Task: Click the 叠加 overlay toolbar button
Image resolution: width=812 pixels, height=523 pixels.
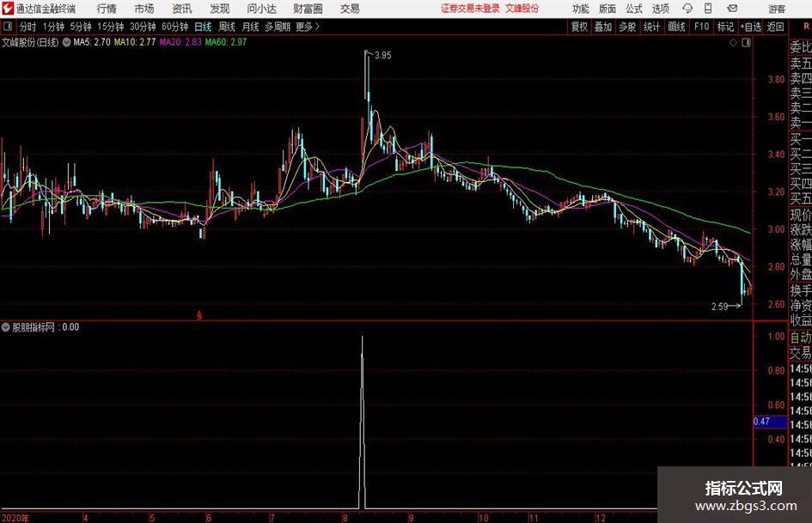Action: 603,27
